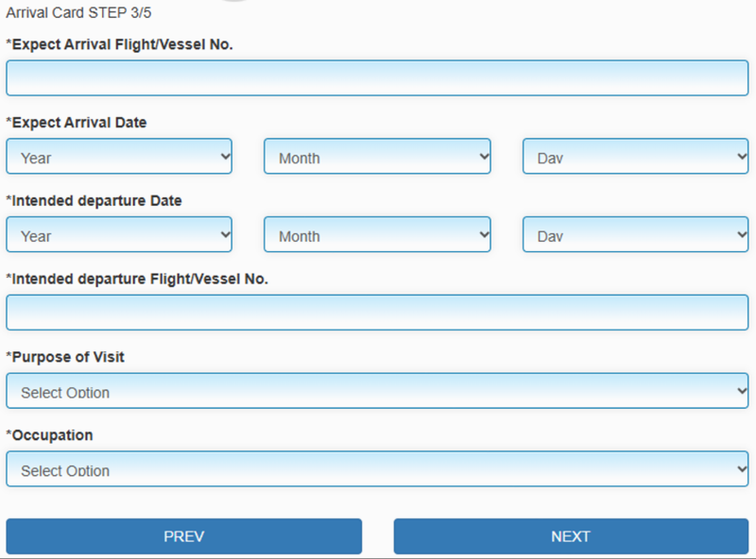Expand the Purpose of Visit select option
This screenshot has width=756, height=559.
point(377,390)
